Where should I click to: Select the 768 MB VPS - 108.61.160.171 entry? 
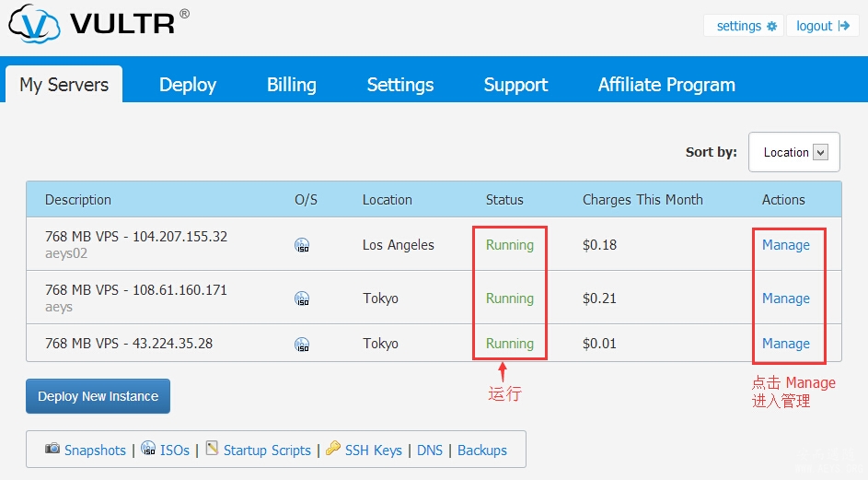136,290
